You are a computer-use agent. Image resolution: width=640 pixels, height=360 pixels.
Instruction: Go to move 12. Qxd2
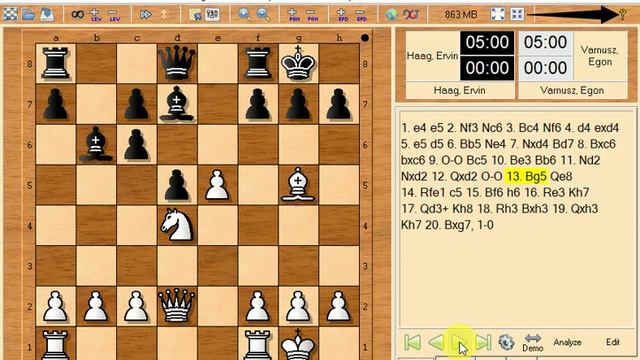pos(454,177)
